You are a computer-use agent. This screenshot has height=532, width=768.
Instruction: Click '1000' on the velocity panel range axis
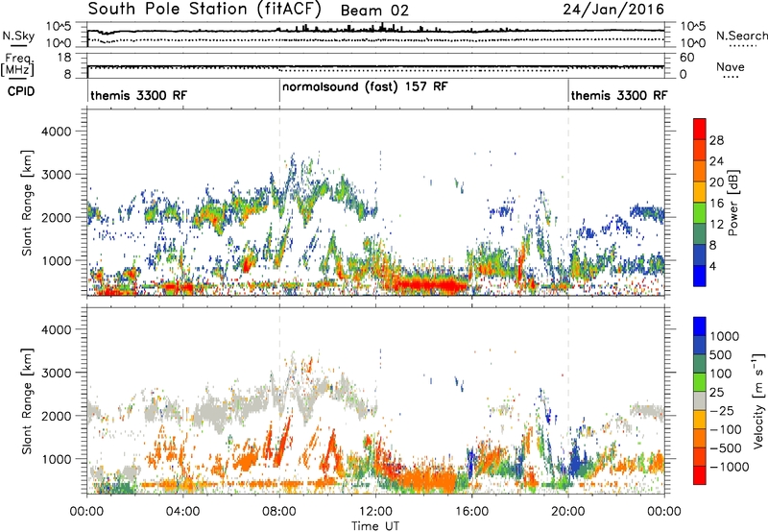56,459
